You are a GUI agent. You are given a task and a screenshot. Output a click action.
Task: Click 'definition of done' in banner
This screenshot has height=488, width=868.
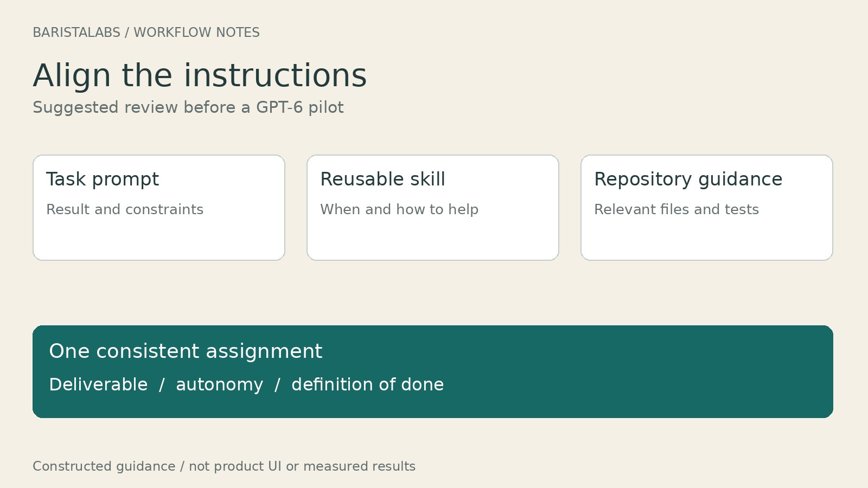click(x=367, y=384)
